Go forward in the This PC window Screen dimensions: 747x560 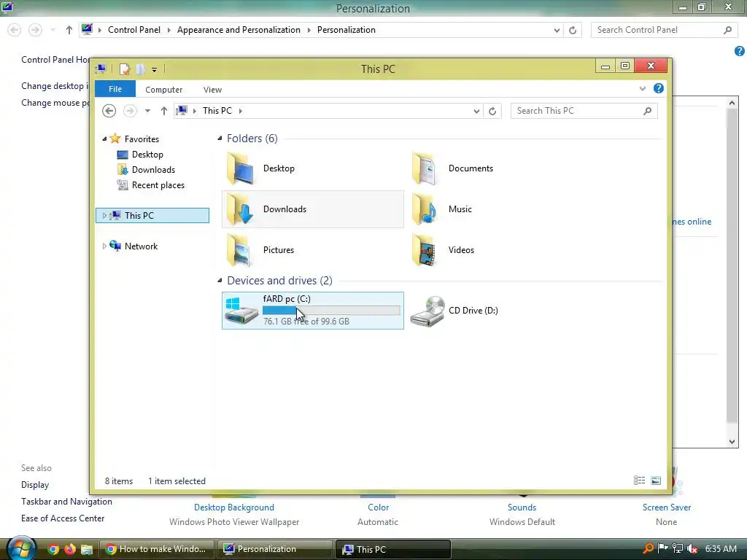130,111
